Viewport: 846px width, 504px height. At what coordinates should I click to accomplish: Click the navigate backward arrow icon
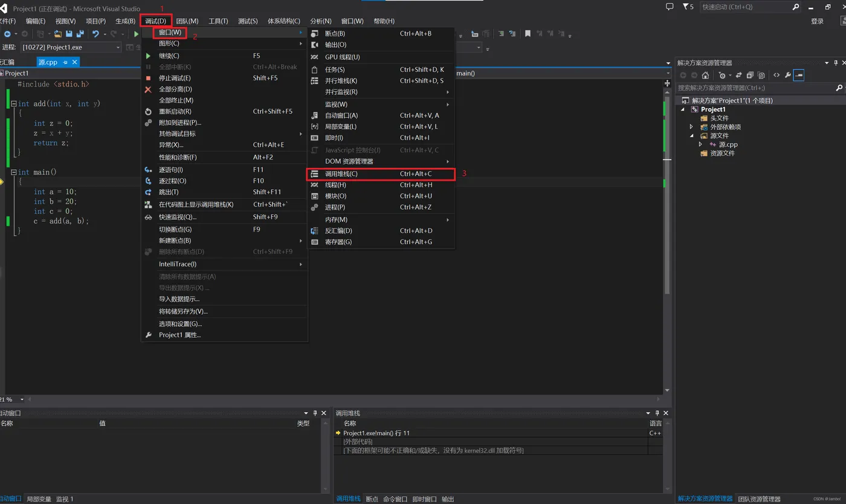click(x=7, y=34)
